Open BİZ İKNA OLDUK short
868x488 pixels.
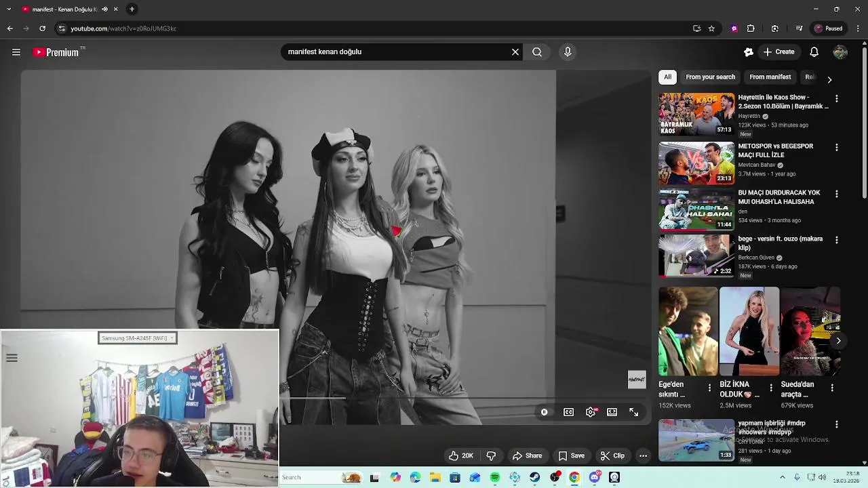coord(749,331)
